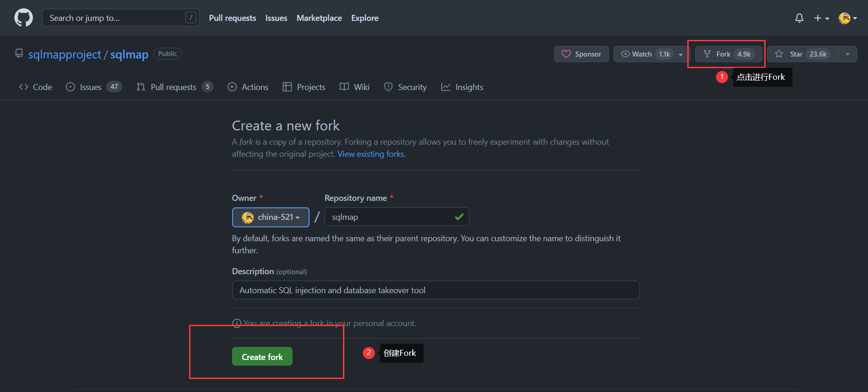
Task: Open the notifications bell
Action: click(x=799, y=18)
